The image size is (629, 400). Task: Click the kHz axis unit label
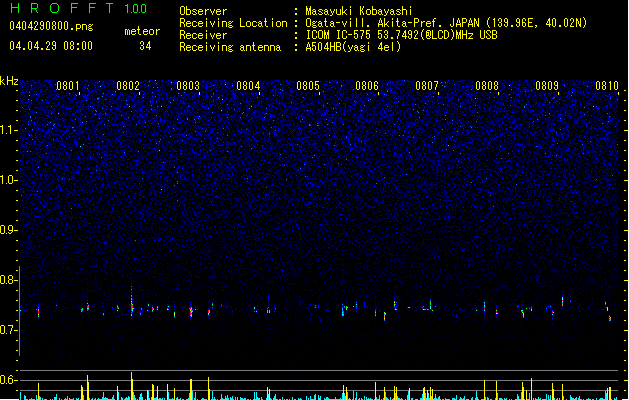(x=9, y=81)
